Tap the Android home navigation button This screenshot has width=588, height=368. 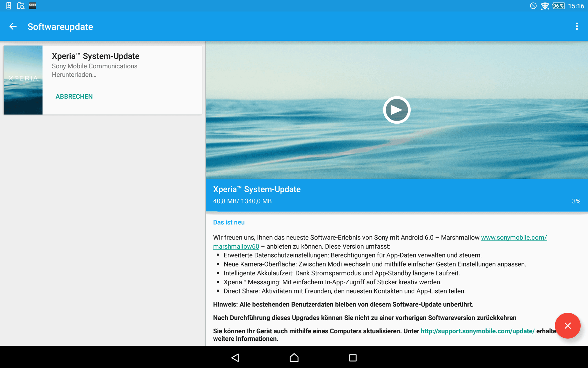pos(294,358)
